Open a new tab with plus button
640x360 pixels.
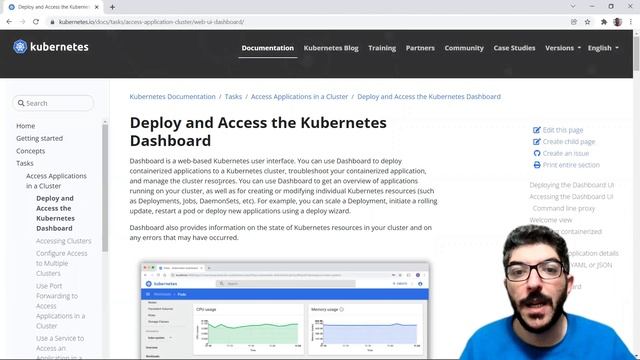pos(112,7)
